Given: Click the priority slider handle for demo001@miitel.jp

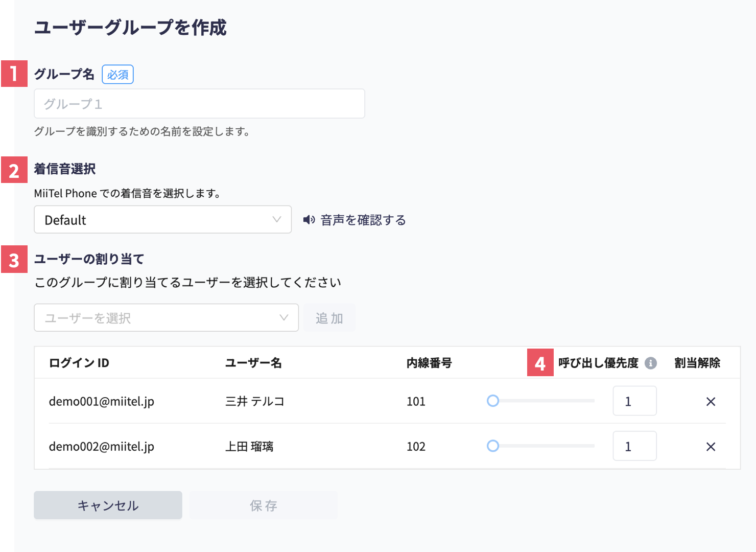Looking at the screenshot, I should [493, 401].
